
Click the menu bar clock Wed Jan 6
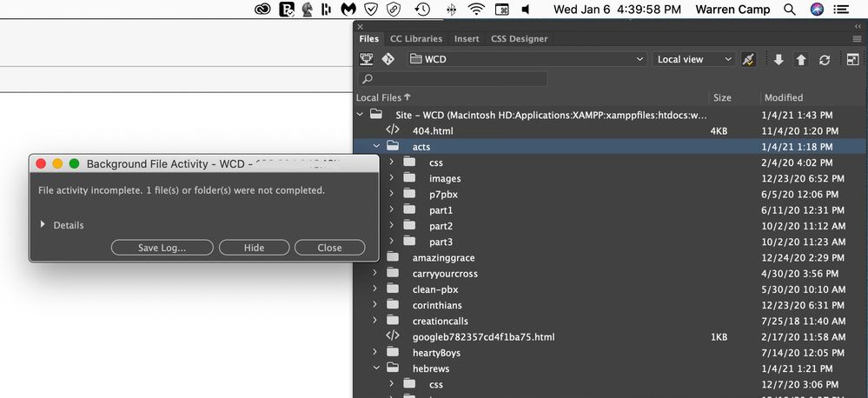pos(618,10)
